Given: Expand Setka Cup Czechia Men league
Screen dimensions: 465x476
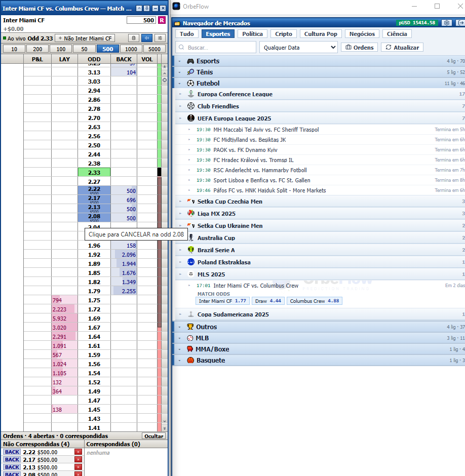Looking at the screenshot, I should coord(180,201).
